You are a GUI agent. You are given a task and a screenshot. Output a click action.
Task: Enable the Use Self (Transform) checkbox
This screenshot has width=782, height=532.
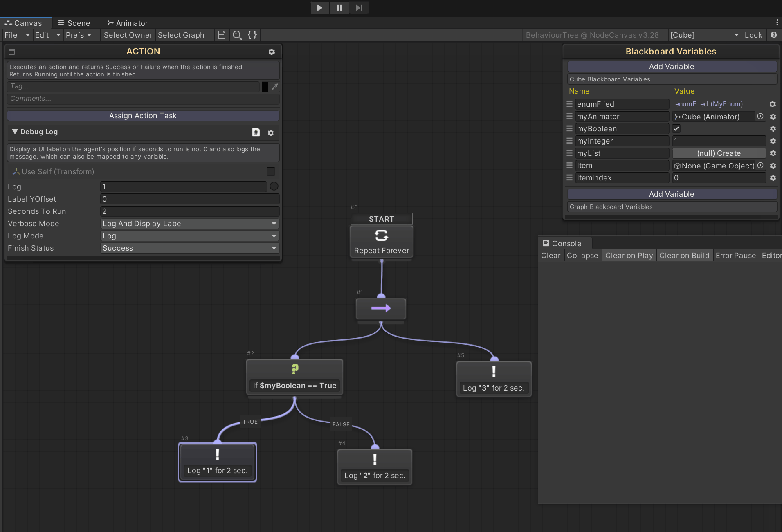[x=271, y=171]
